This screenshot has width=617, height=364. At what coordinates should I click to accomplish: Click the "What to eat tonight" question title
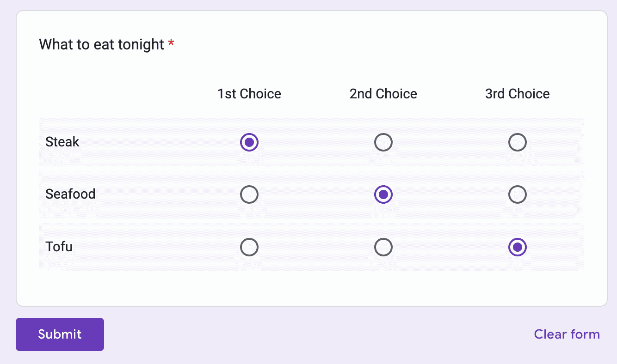102,45
